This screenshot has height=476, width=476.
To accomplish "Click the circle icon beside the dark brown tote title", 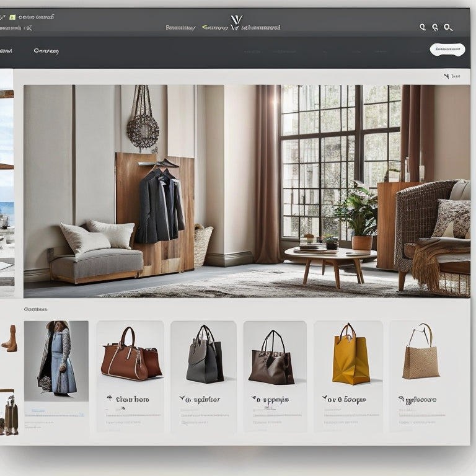I will [x=254, y=399].
